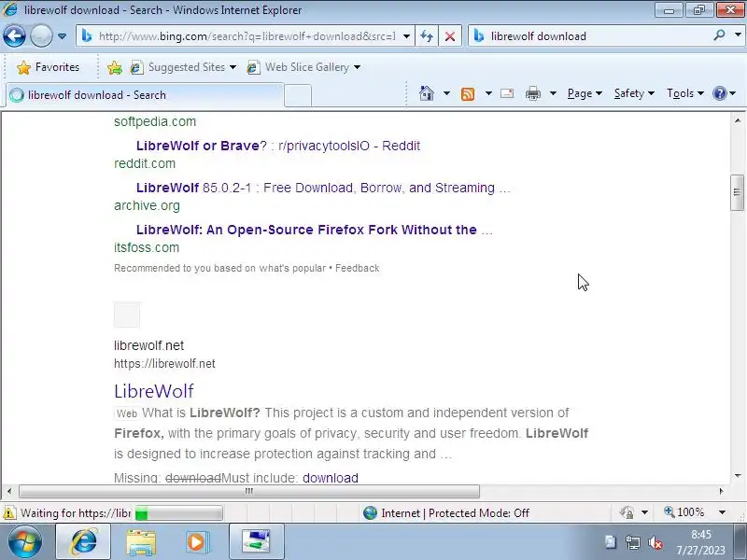Click the network tray icon
Viewport: 747px width, 560px height.
[x=633, y=542]
